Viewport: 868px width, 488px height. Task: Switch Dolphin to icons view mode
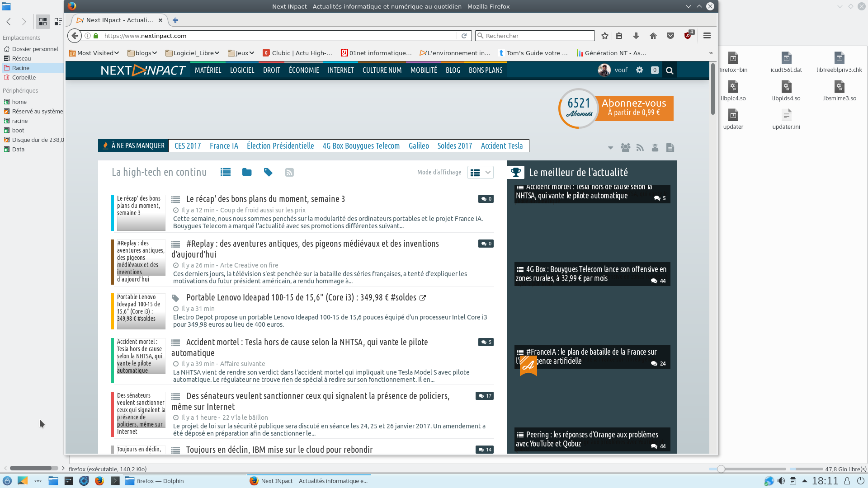(43, 21)
